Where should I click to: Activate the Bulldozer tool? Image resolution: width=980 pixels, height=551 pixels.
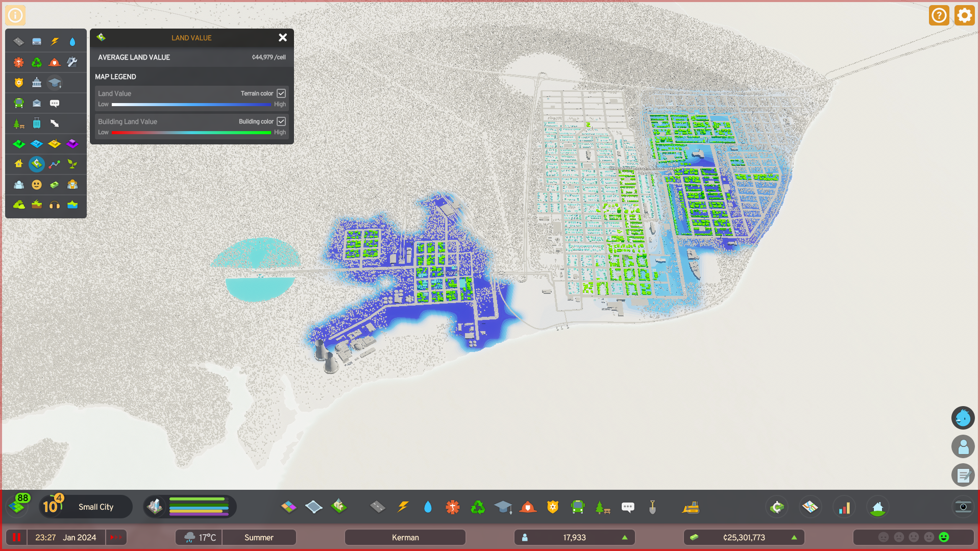pyautogui.click(x=691, y=507)
